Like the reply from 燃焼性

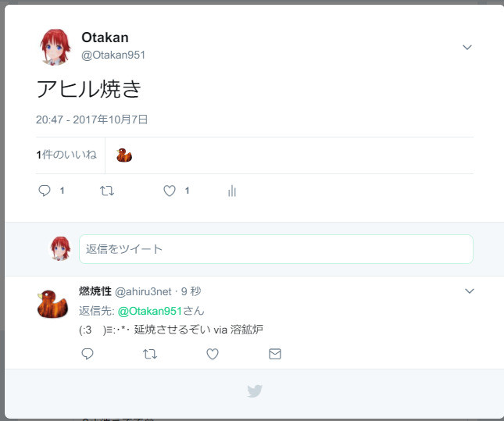pyautogui.click(x=212, y=354)
